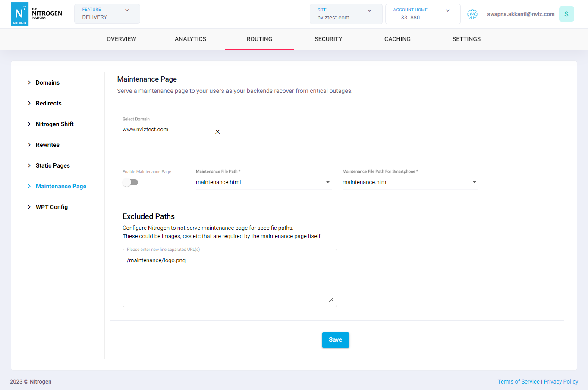The image size is (588, 390).
Task: Click the user avatar 'S' icon
Action: [x=566, y=14]
